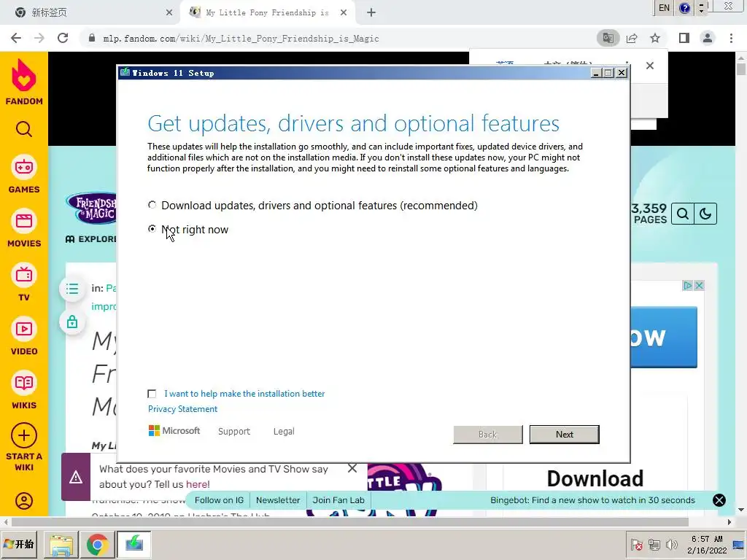Click EN language indicator
The width and height of the screenshot is (747, 560).
pos(664,7)
